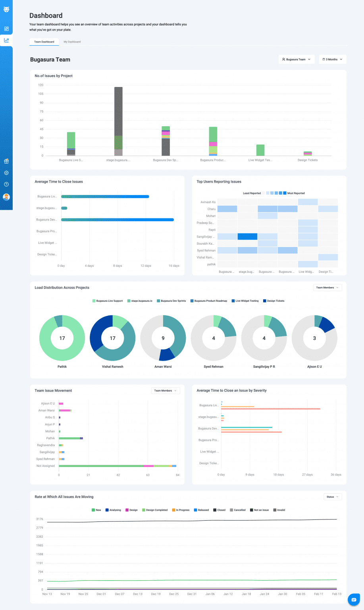Screen dimensions: 364x610
Task: Open Team Members filter on Load Distribution
Action: pyautogui.click(x=327, y=287)
